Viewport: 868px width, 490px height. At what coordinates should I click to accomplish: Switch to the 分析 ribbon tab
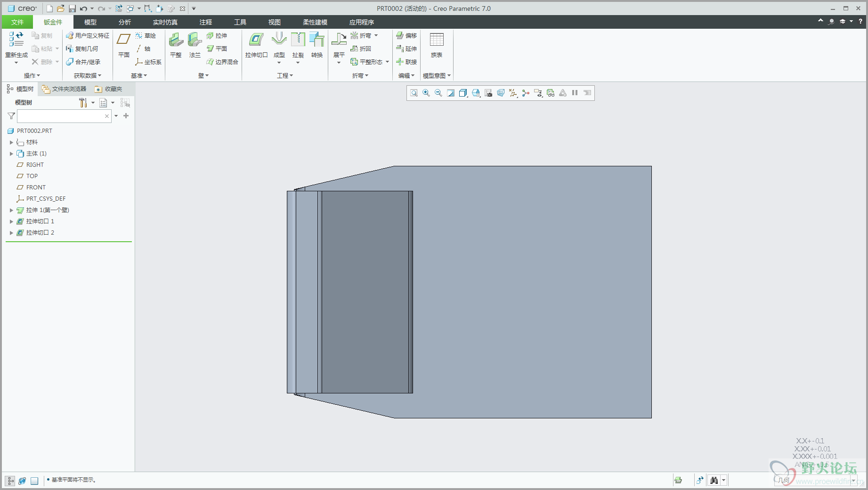pos(124,22)
